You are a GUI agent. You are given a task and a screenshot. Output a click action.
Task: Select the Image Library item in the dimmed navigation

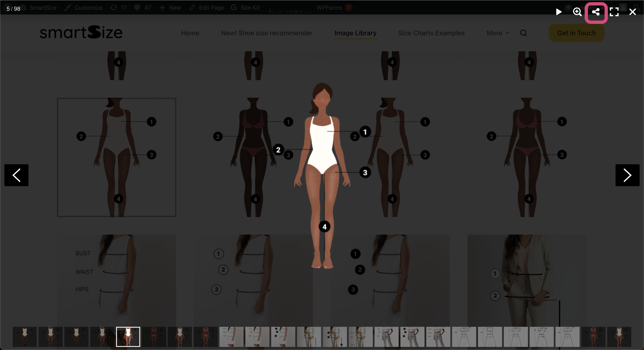point(355,33)
